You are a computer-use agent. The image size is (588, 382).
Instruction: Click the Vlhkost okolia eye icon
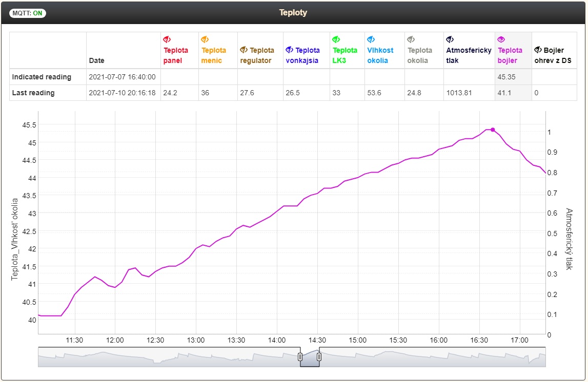pos(371,39)
